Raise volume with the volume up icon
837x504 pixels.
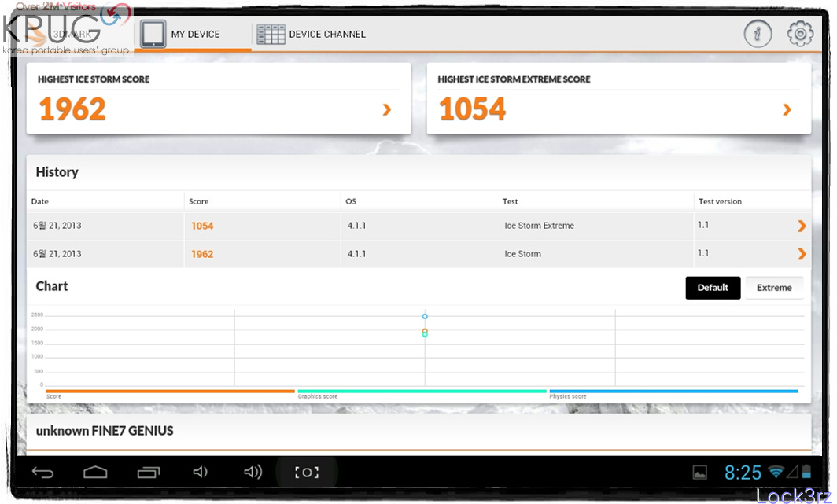click(x=253, y=472)
